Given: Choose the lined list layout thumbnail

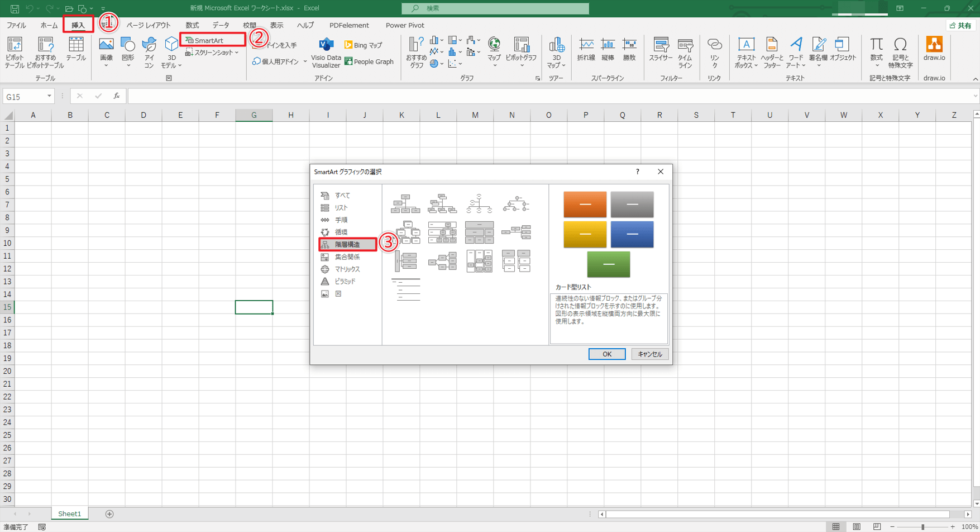Looking at the screenshot, I should coord(405,289).
